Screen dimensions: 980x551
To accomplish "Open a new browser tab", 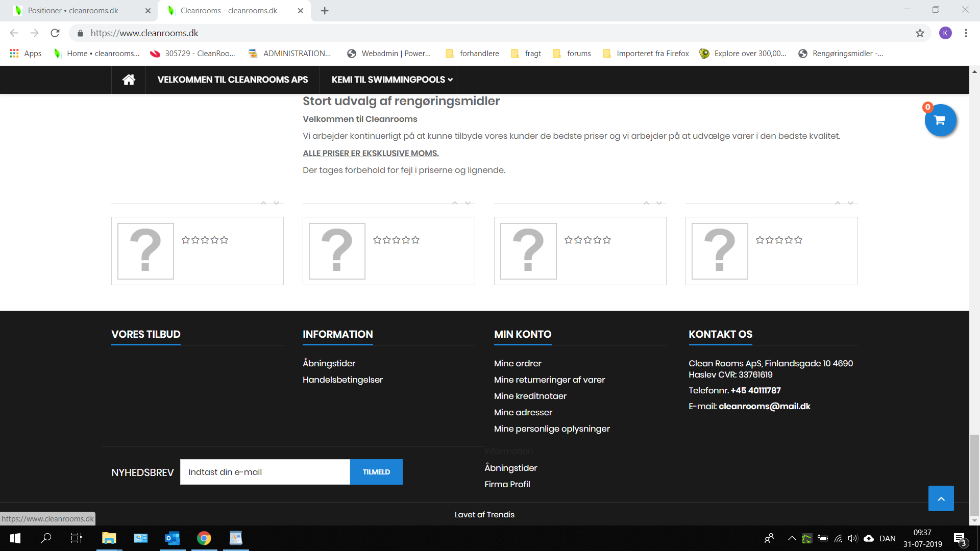I will click(325, 11).
